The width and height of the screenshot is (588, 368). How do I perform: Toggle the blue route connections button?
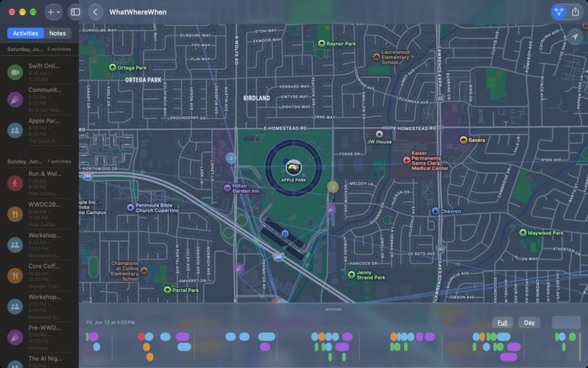(559, 12)
